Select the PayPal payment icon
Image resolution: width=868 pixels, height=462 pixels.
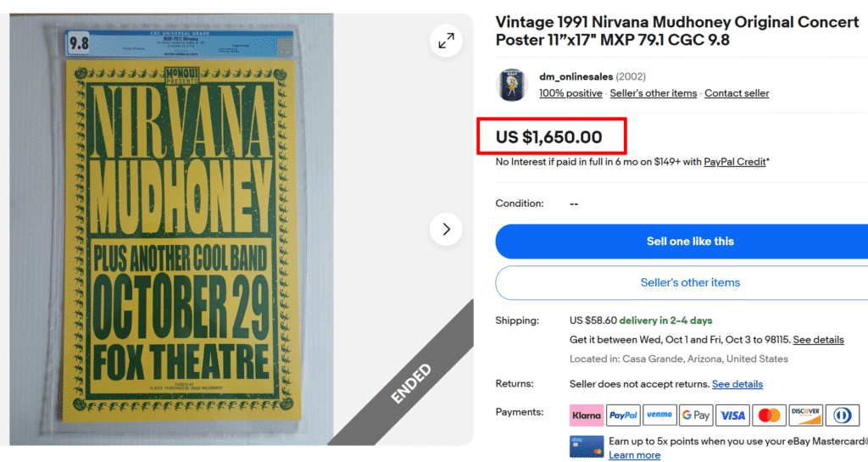(623, 415)
